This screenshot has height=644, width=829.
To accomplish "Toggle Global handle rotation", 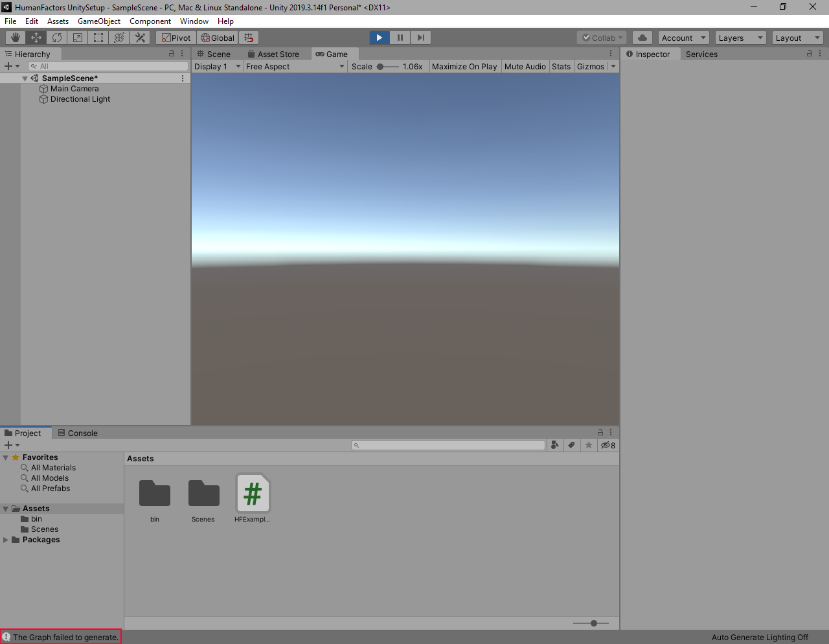I will pos(218,38).
